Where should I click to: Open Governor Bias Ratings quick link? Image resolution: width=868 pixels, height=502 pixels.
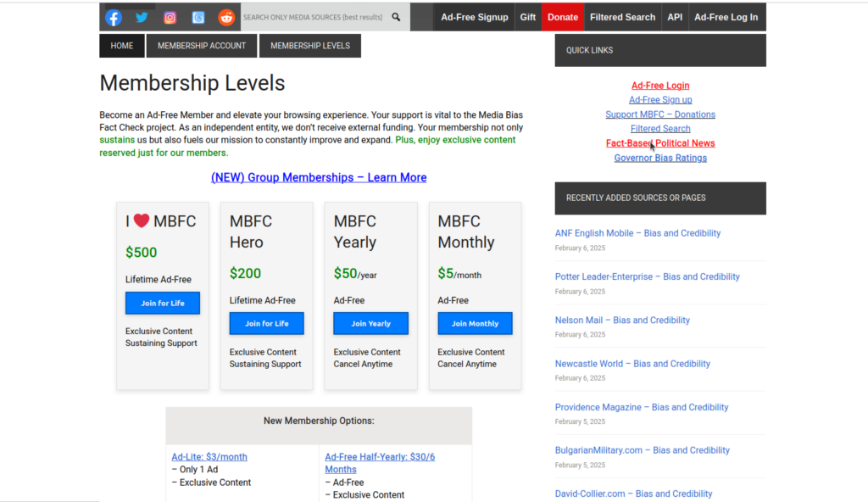pyautogui.click(x=660, y=158)
